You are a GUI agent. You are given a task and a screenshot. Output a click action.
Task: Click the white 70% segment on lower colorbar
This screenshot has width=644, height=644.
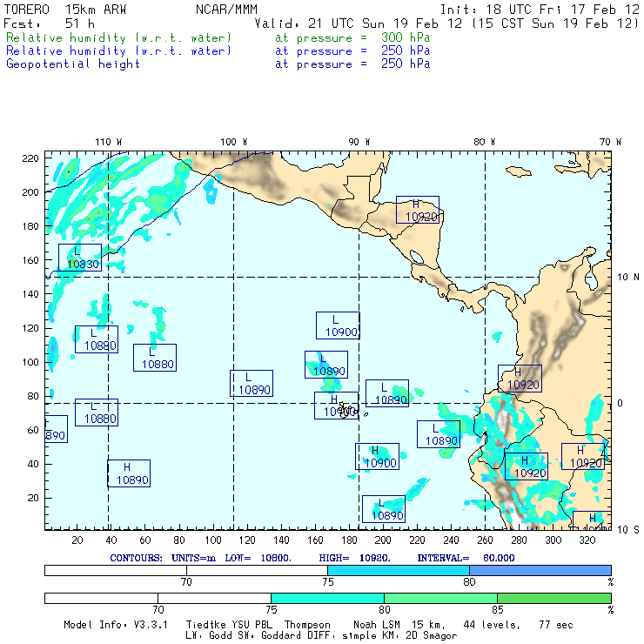[158, 599]
